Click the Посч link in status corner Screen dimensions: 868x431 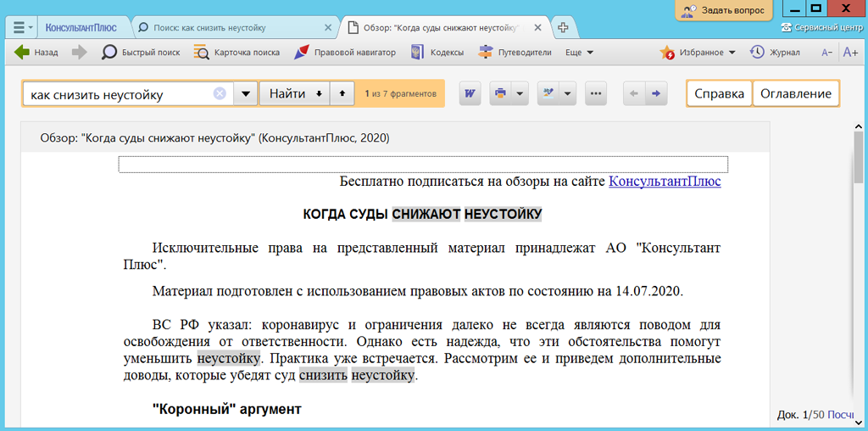point(838,414)
